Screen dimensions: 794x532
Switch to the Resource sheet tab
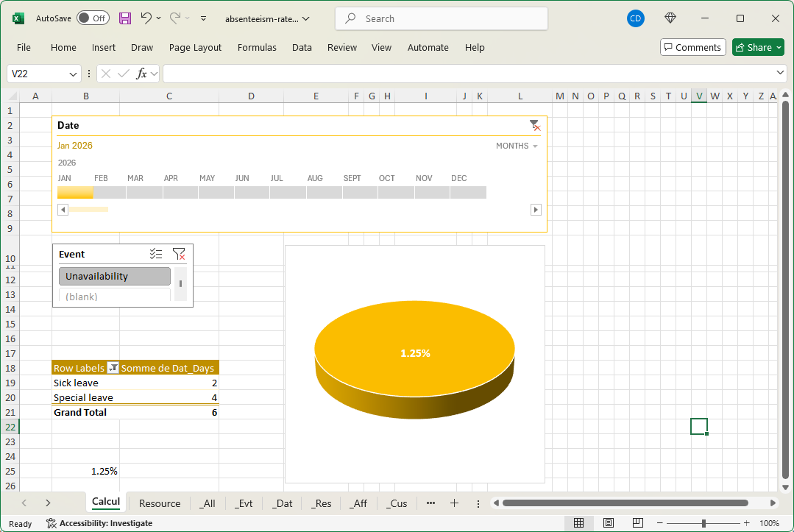point(160,503)
